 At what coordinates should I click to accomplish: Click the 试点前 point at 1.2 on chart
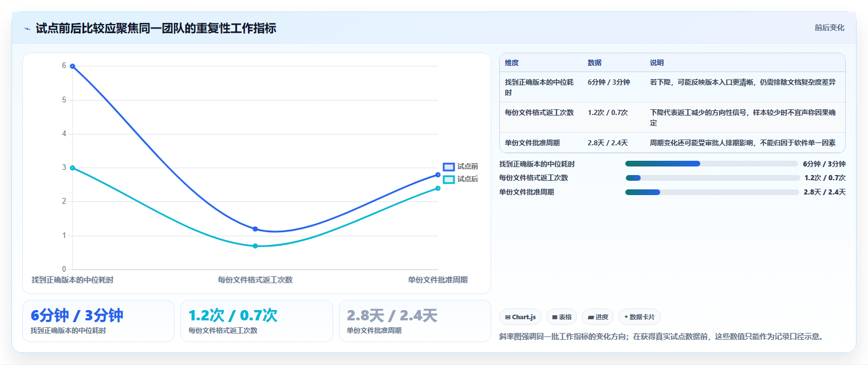pos(255,229)
